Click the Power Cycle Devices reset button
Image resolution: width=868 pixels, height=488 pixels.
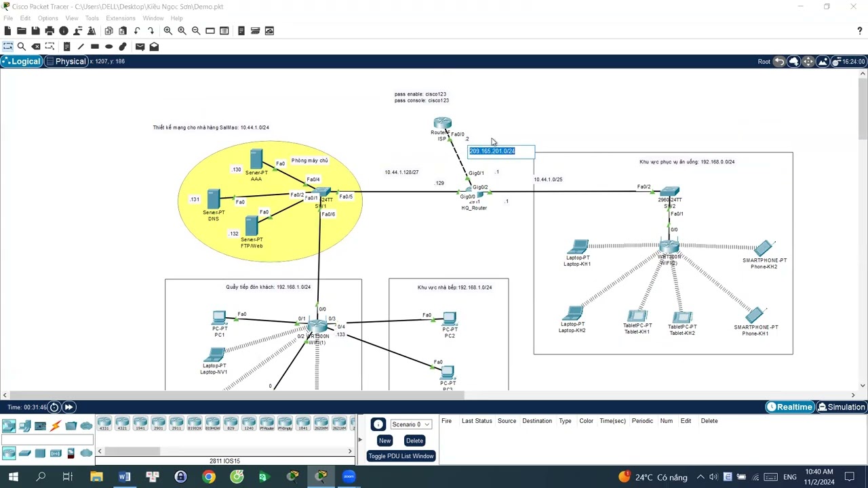point(54,407)
